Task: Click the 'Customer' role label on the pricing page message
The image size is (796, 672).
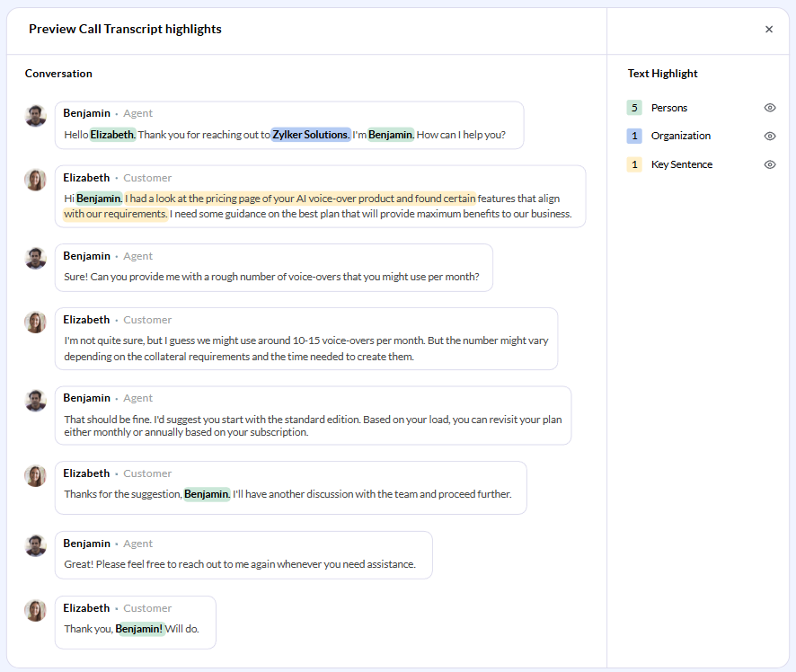Action: click(x=147, y=178)
